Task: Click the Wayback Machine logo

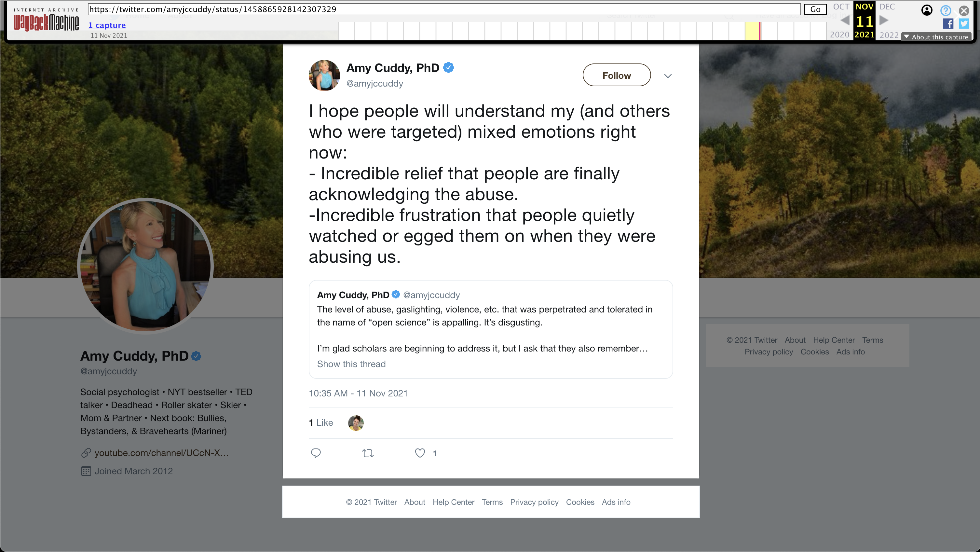Action: tap(46, 22)
